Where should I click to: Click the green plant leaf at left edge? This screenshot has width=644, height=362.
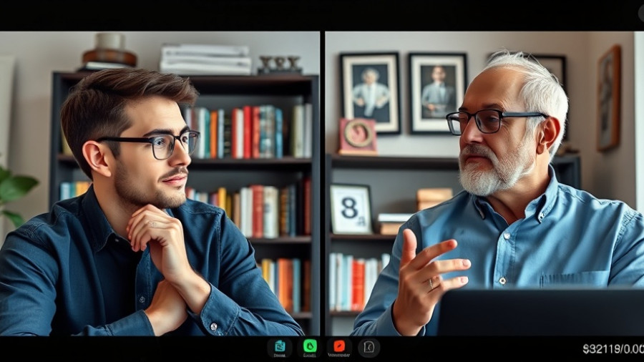coord(14,191)
